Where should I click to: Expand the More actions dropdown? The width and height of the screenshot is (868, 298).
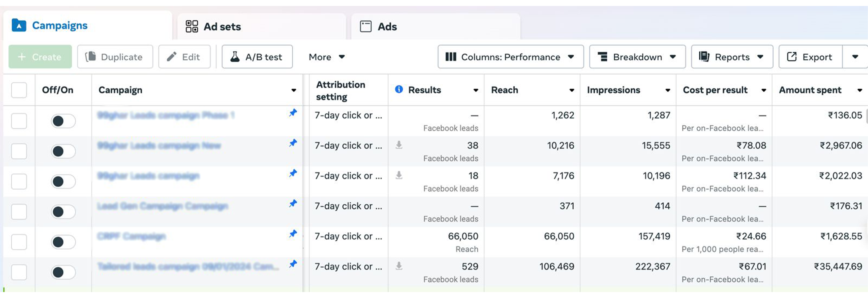pyautogui.click(x=327, y=57)
